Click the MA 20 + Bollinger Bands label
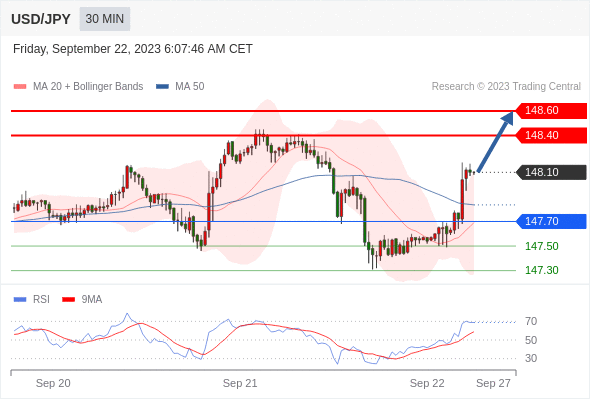Viewport: 590px width, 400px height. coord(88,87)
